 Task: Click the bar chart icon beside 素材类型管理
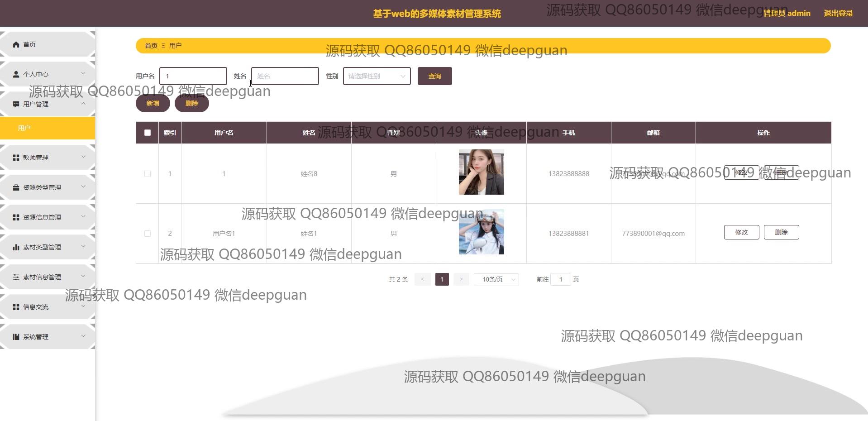pos(16,247)
